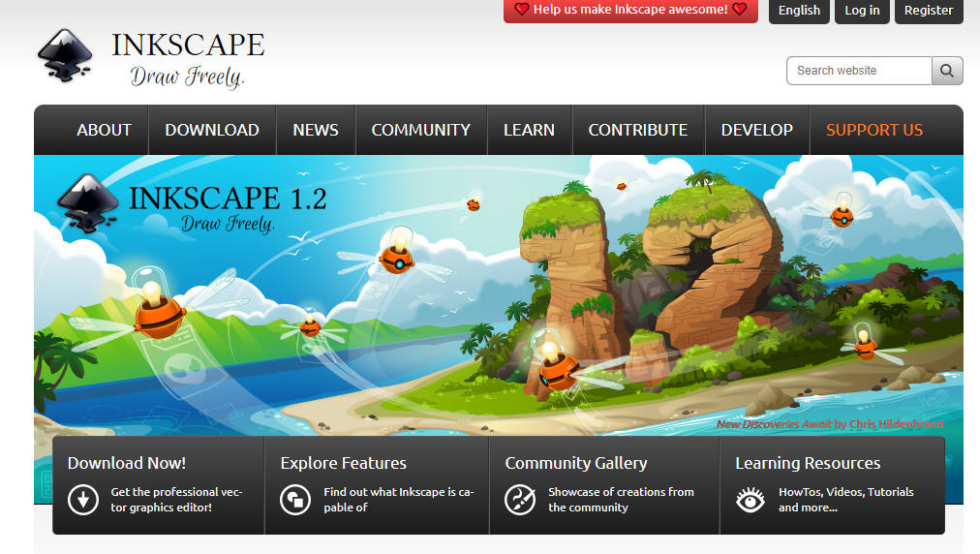This screenshot has width=980, height=554.
Task: Click the left heart in donation banner
Action: click(521, 10)
